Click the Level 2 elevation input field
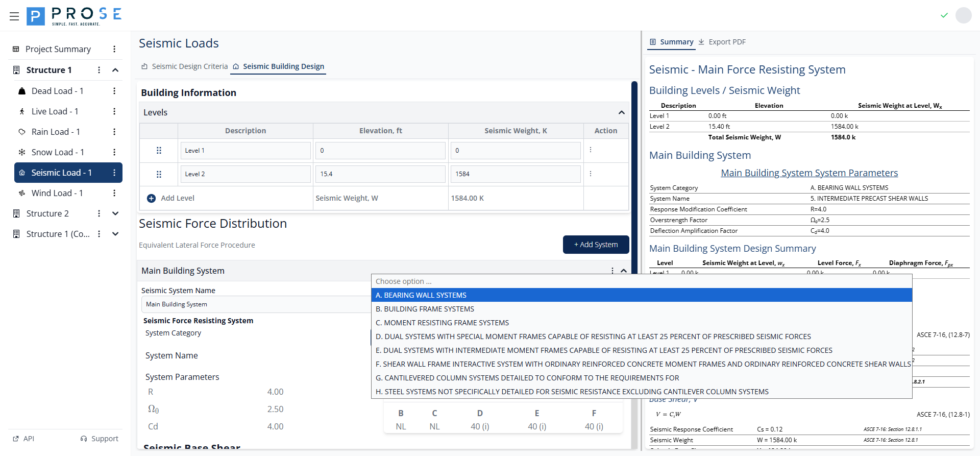This screenshot has height=456, width=980. (x=380, y=174)
